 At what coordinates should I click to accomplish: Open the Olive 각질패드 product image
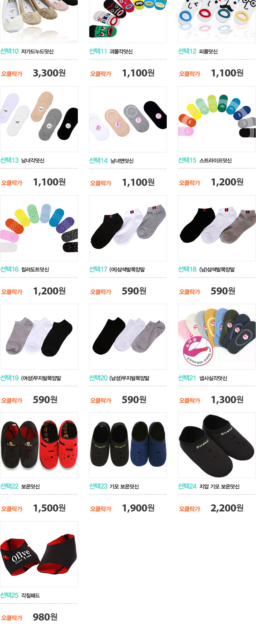[x=39, y=554]
